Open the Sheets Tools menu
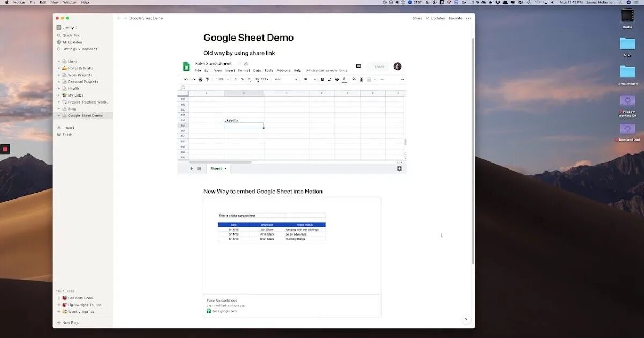The image size is (644, 338). tap(269, 70)
